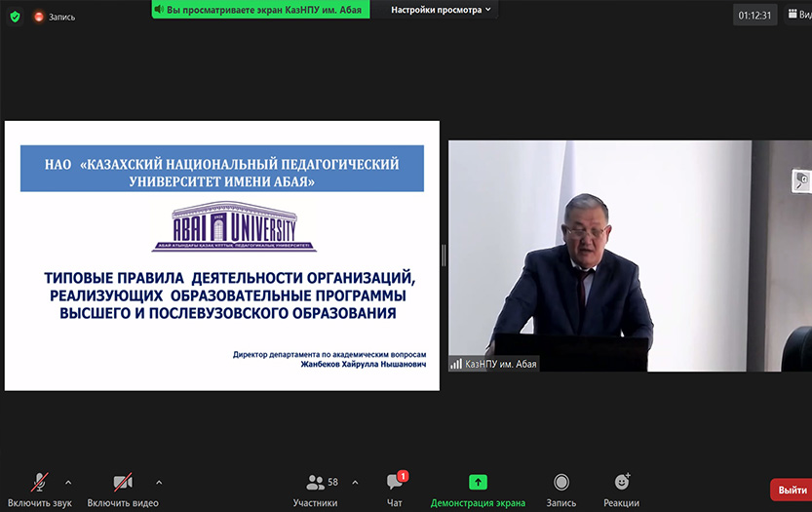Open the Настройки просмотра dropdown
Screen dimensions: 812x512
click(442, 10)
